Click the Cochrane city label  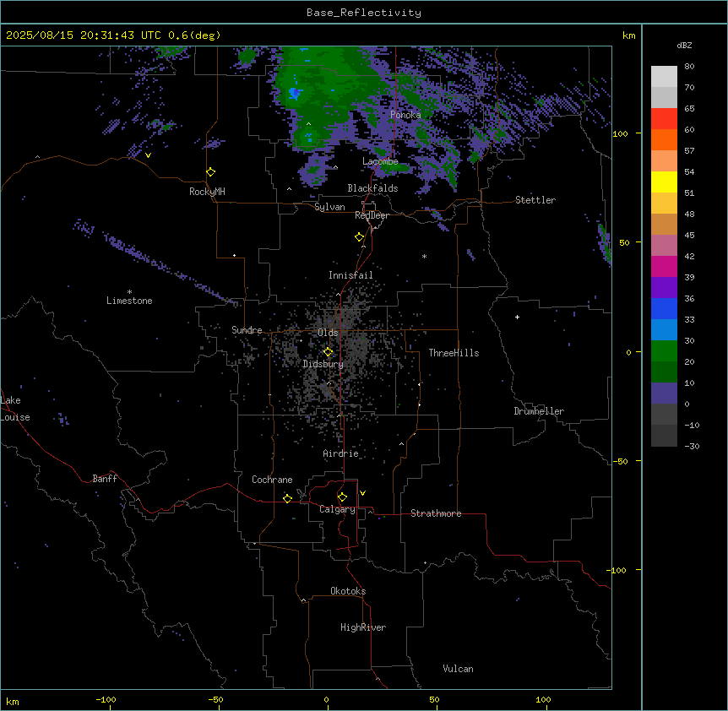click(x=272, y=480)
